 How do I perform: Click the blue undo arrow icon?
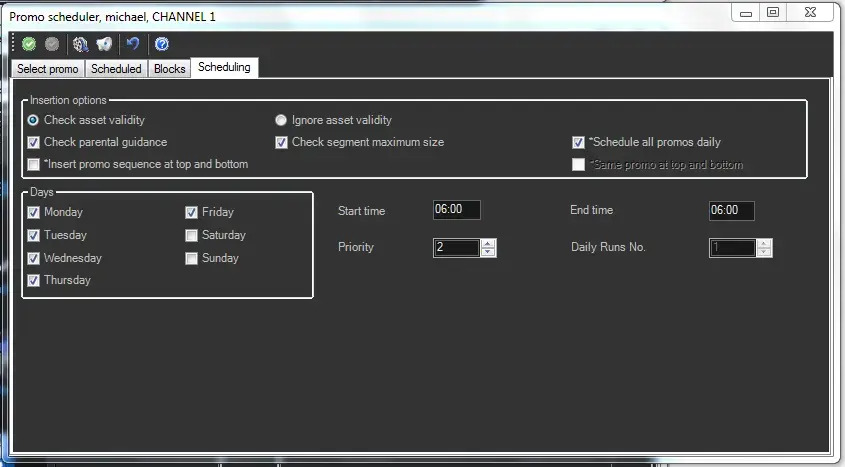[133, 44]
